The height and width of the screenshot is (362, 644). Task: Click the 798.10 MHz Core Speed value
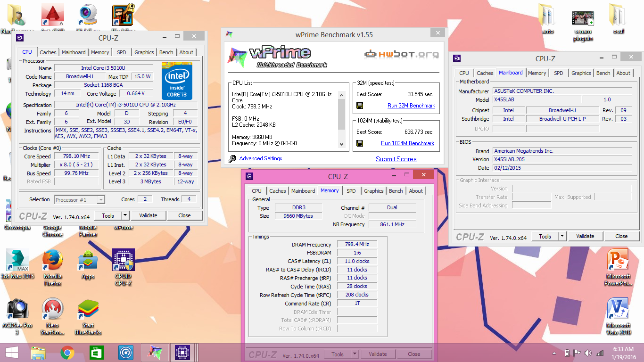pyautogui.click(x=76, y=156)
